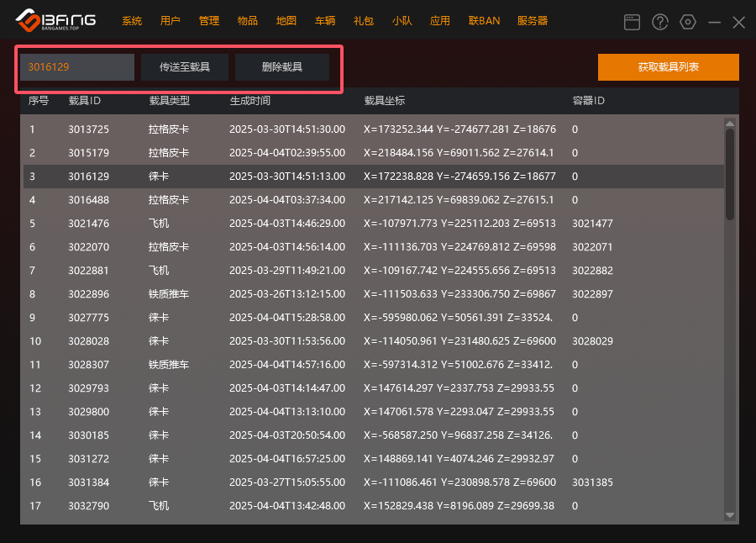Sort by 载具类型 column header
The image size is (756, 543).
pos(169,100)
